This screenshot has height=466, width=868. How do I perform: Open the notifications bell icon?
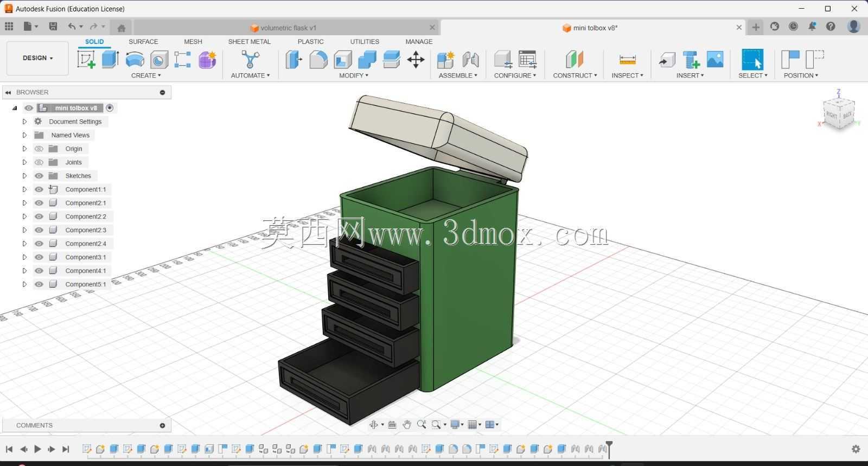[812, 26]
